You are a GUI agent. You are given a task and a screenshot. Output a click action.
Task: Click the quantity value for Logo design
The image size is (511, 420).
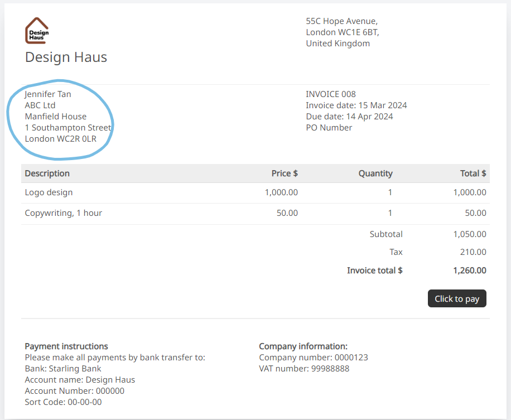coord(390,192)
